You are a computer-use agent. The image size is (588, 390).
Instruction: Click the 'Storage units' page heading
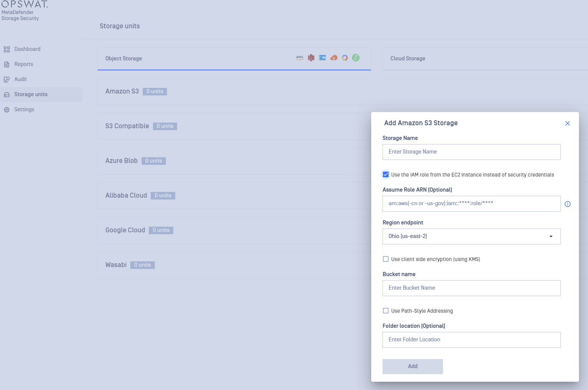[x=120, y=26]
